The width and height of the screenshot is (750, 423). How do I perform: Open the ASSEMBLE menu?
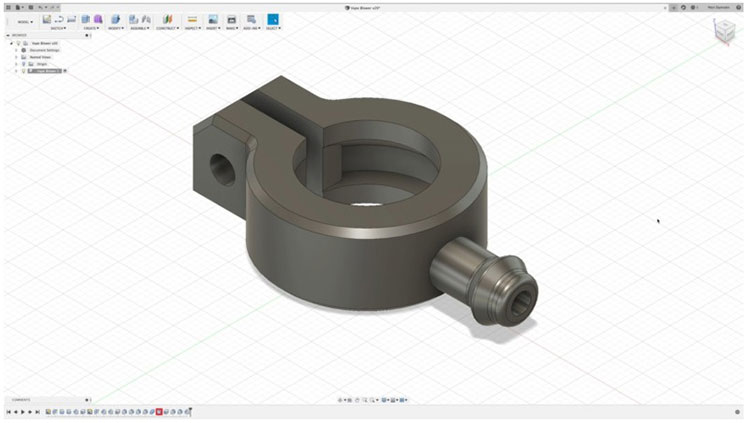pyautogui.click(x=140, y=28)
